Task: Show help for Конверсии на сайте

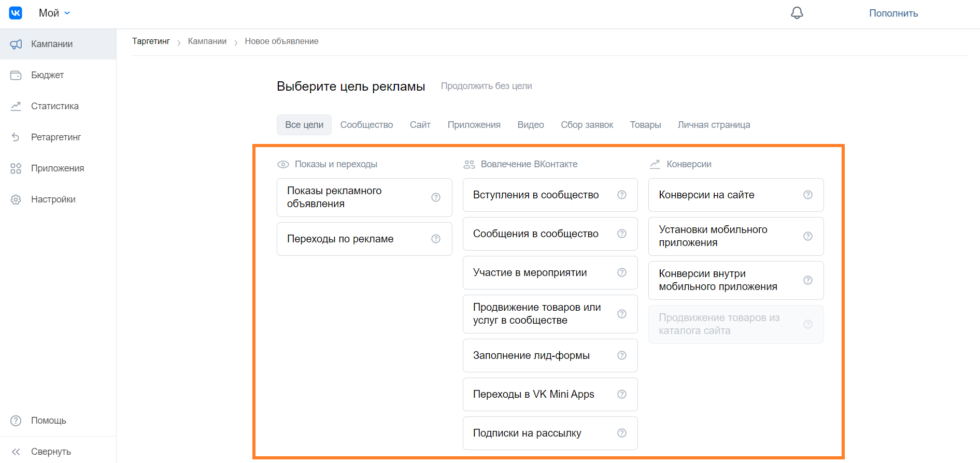Action: click(x=808, y=195)
